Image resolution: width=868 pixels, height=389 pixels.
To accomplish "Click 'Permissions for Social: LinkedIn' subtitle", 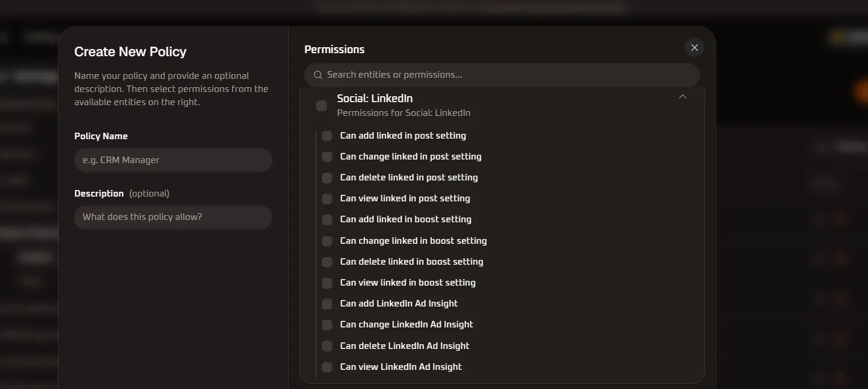I will [404, 113].
